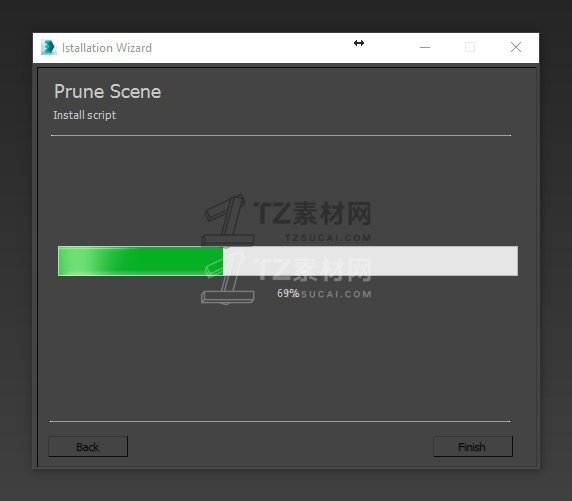572x501 pixels.
Task: Click the horizontal separator under Install script
Action: click(281, 135)
